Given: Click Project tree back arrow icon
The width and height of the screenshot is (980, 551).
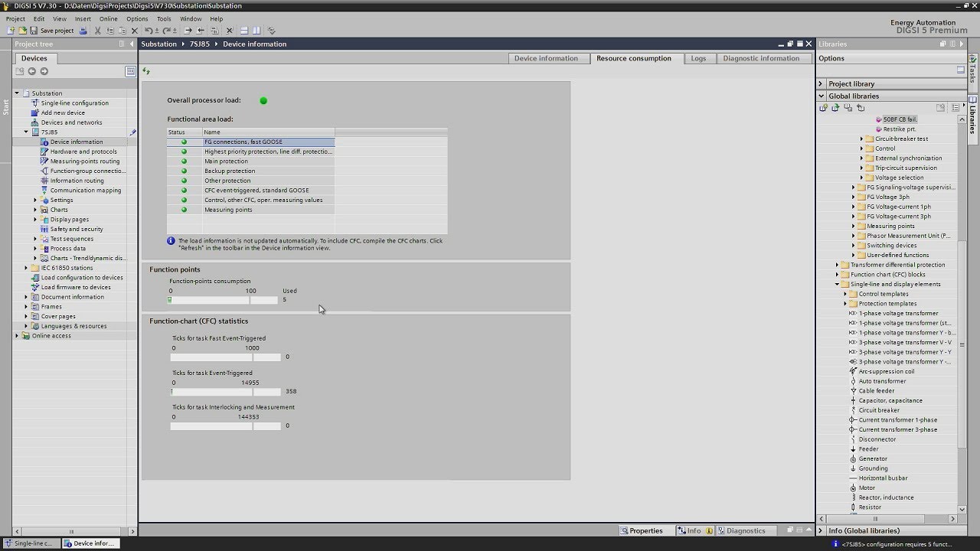Looking at the screenshot, I should [x=32, y=71].
